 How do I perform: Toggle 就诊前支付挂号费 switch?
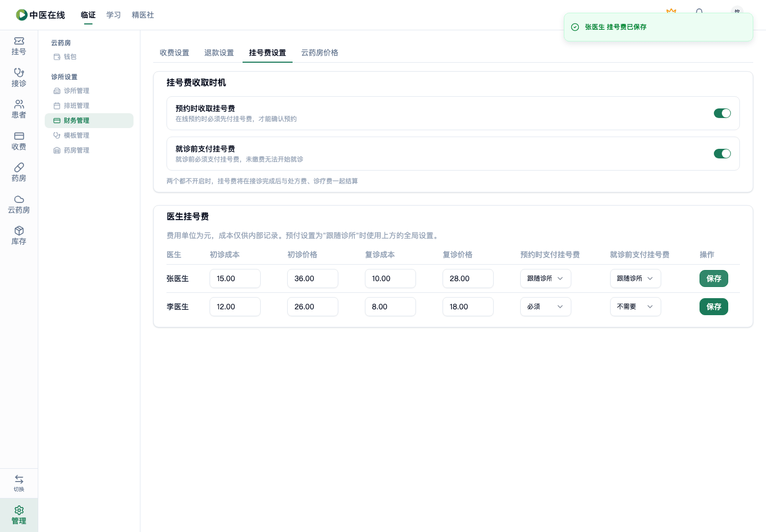722,154
